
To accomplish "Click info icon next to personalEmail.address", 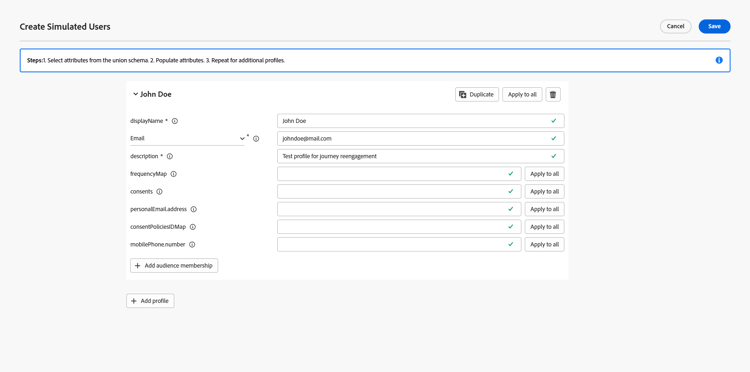I will tap(194, 209).
